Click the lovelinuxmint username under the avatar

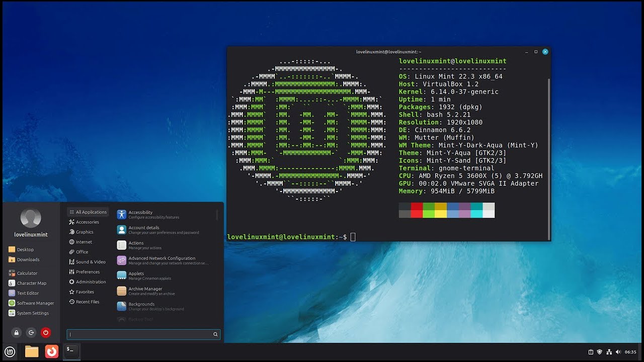(x=31, y=235)
